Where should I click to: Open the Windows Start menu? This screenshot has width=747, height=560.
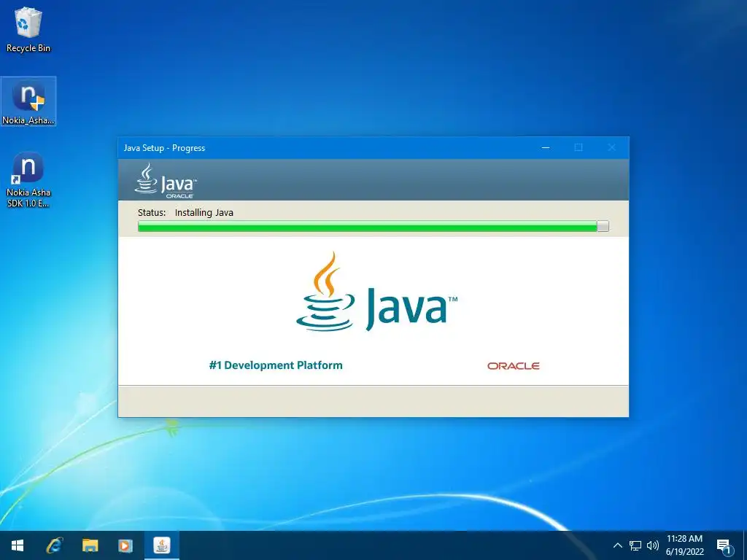[x=18, y=545]
